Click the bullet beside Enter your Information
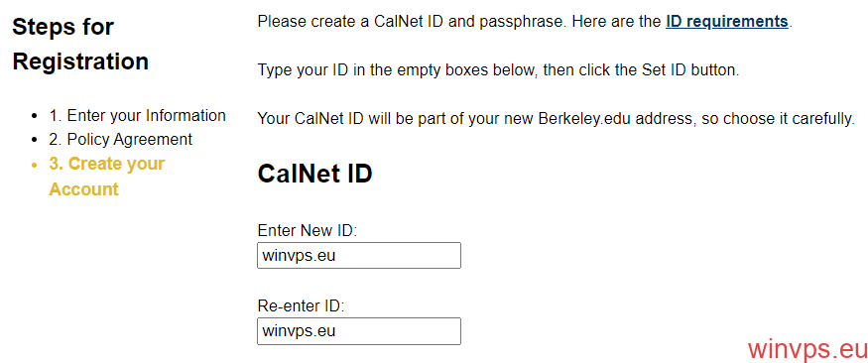 click(x=35, y=116)
